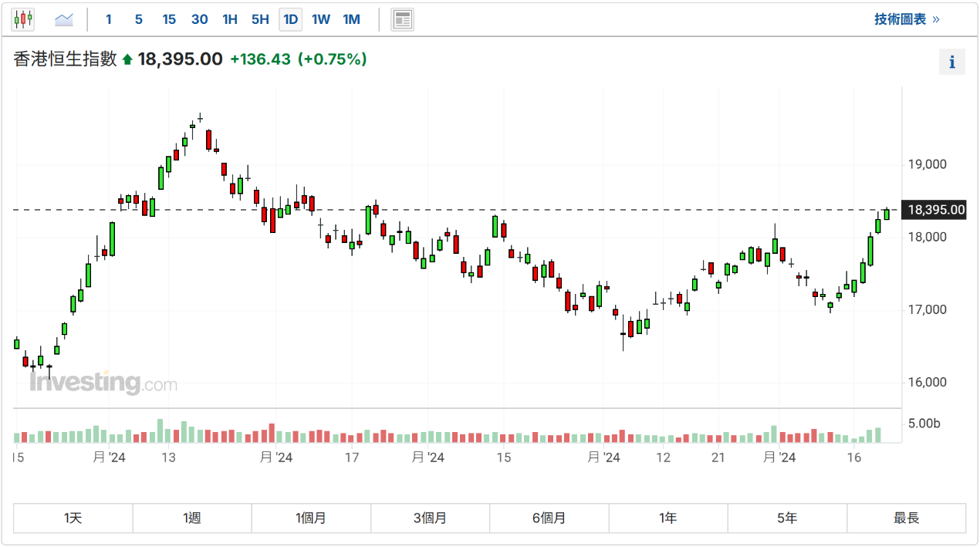Screen dimensions: 980x547
Task: Expand chart to 最長 range
Action: point(906,518)
